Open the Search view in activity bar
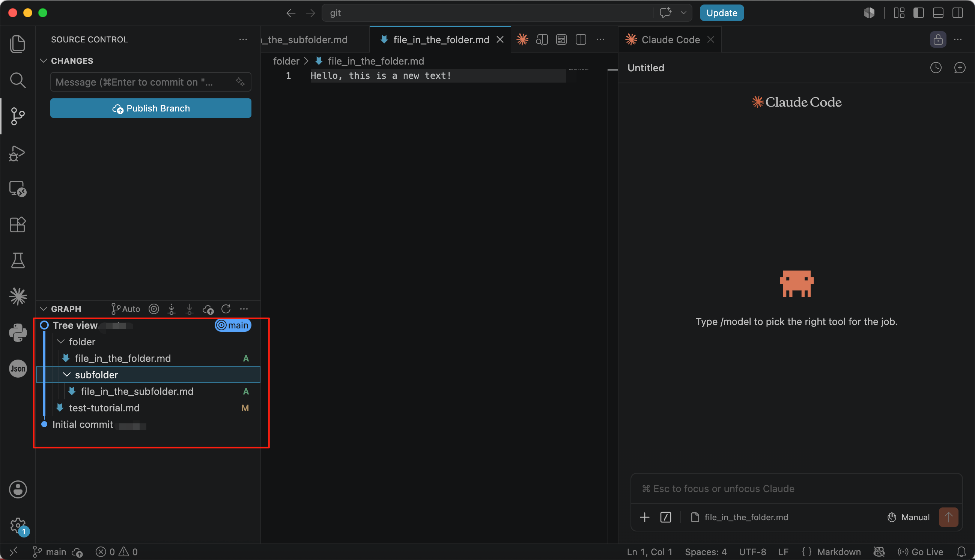 pos(18,80)
